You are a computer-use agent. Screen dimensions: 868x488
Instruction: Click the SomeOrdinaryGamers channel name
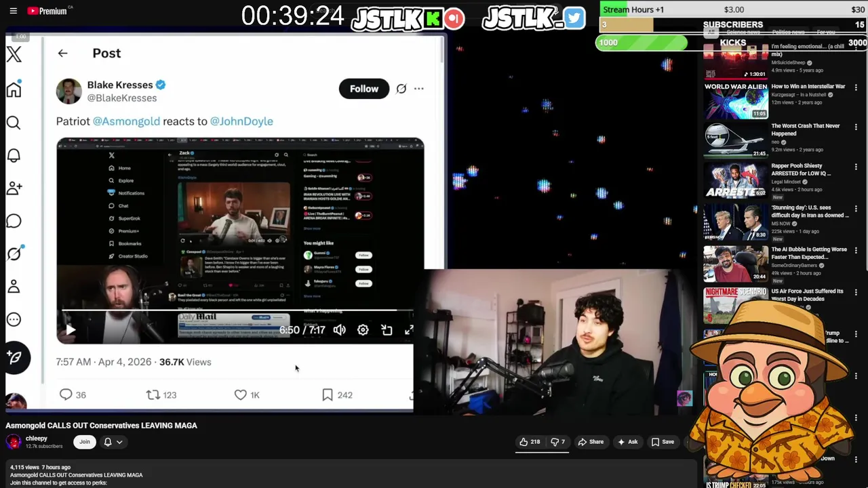796,265
